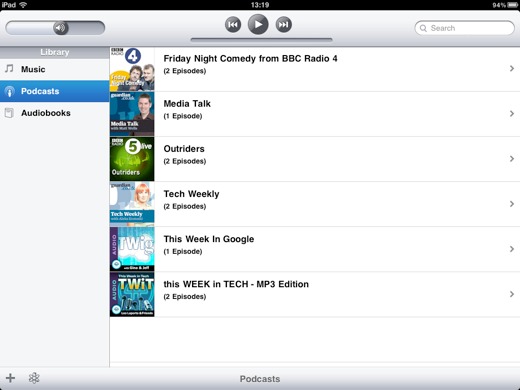Image resolution: width=520 pixels, height=390 pixels.
Task: Tap the 13:19 clock in status bar
Action: tap(260, 5)
